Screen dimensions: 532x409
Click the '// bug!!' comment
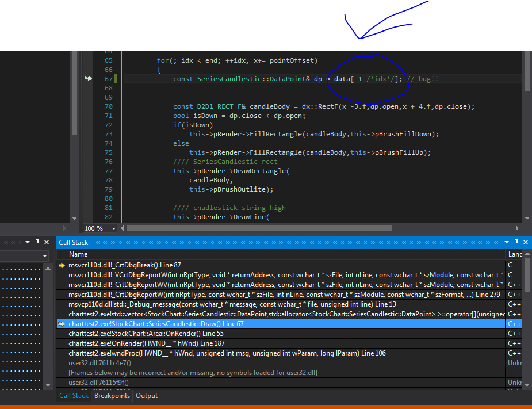click(x=422, y=79)
